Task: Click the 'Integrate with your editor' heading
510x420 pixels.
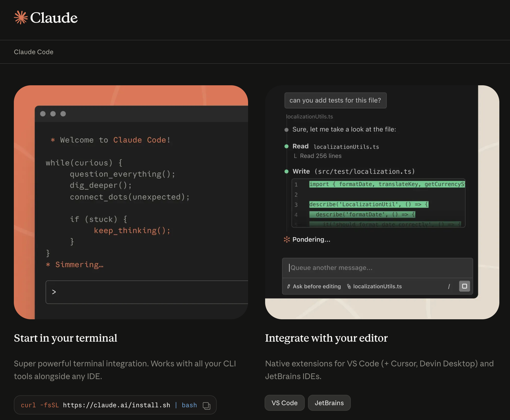Action: pyautogui.click(x=326, y=338)
